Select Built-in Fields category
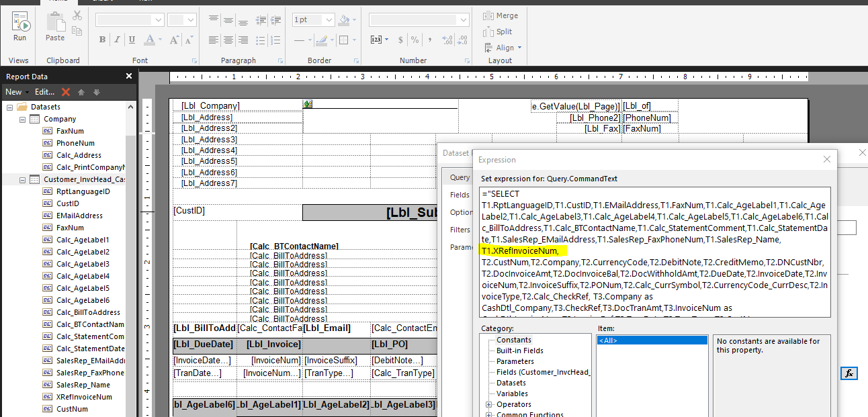868x417 pixels. 521,351
